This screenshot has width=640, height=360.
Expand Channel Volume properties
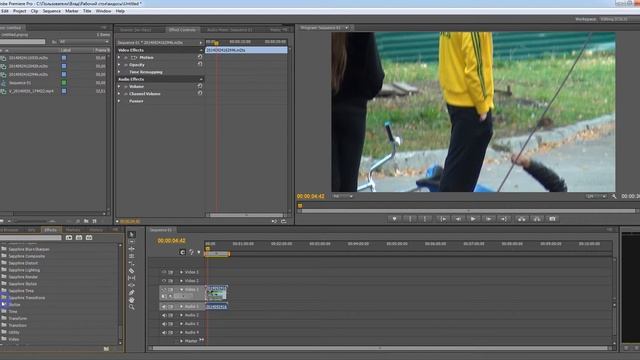click(119, 94)
